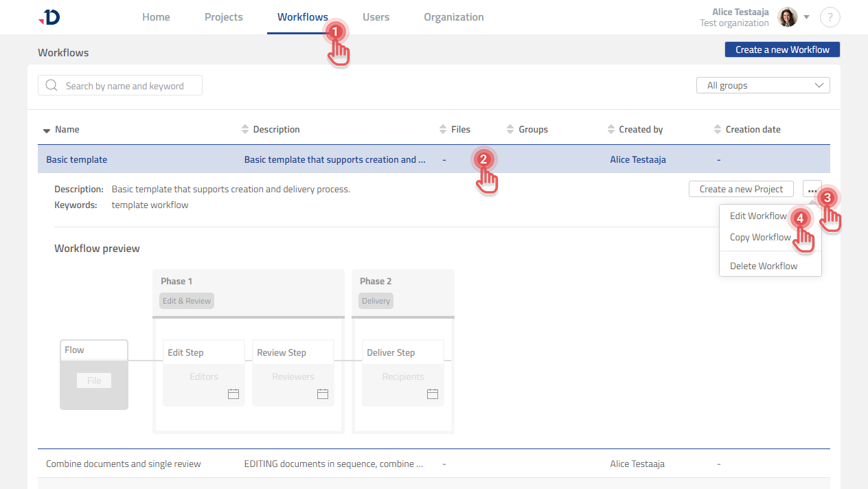The height and width of the screenshot is (489, 868).
Task: Open the help question mark icon
Action: pos(830,17)
